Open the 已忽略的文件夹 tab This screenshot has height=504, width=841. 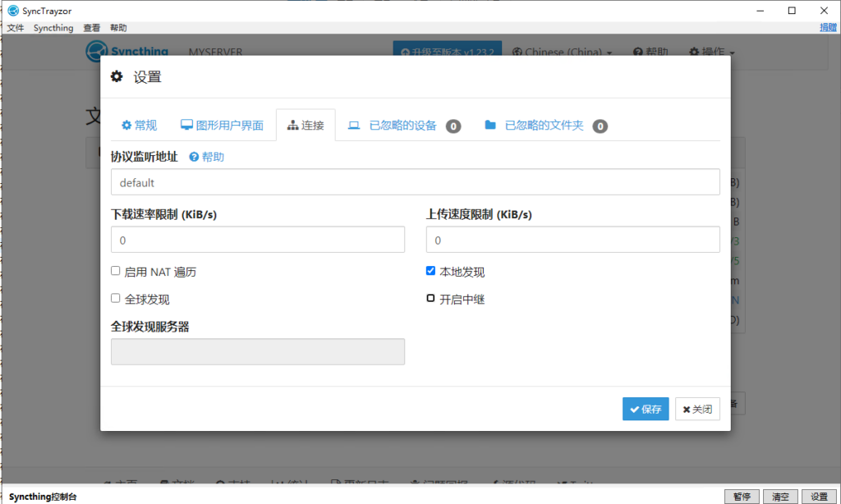545,126
